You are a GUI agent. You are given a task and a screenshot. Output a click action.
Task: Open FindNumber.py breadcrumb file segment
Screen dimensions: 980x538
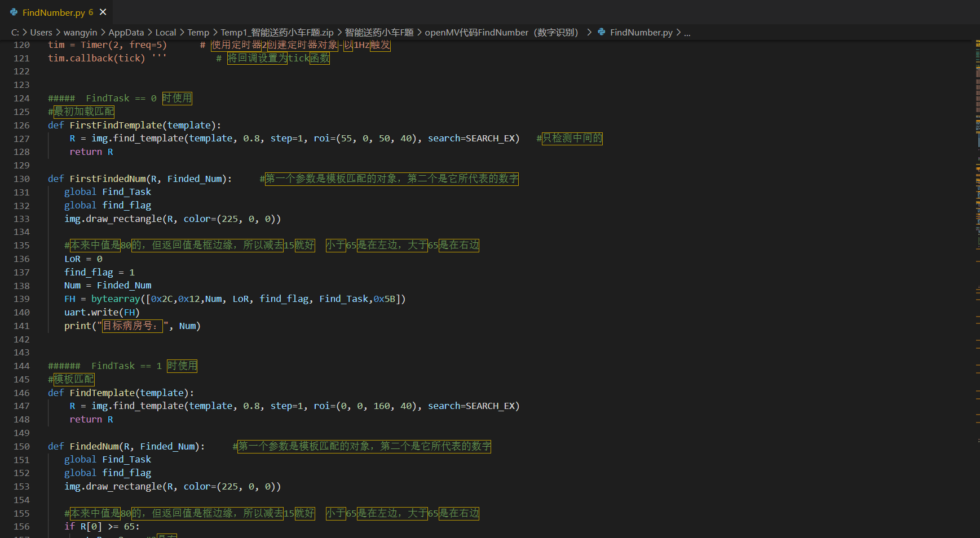[x=641, y=32]
